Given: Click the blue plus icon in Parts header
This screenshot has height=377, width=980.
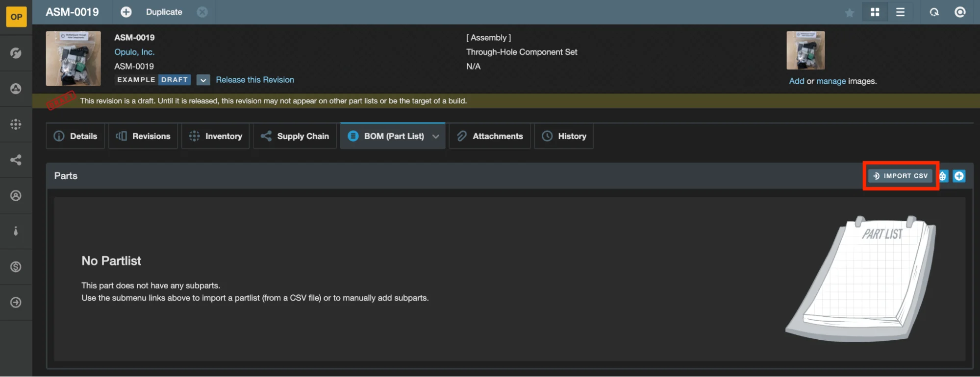Looking at the screenshot, I should coord(959,176).
